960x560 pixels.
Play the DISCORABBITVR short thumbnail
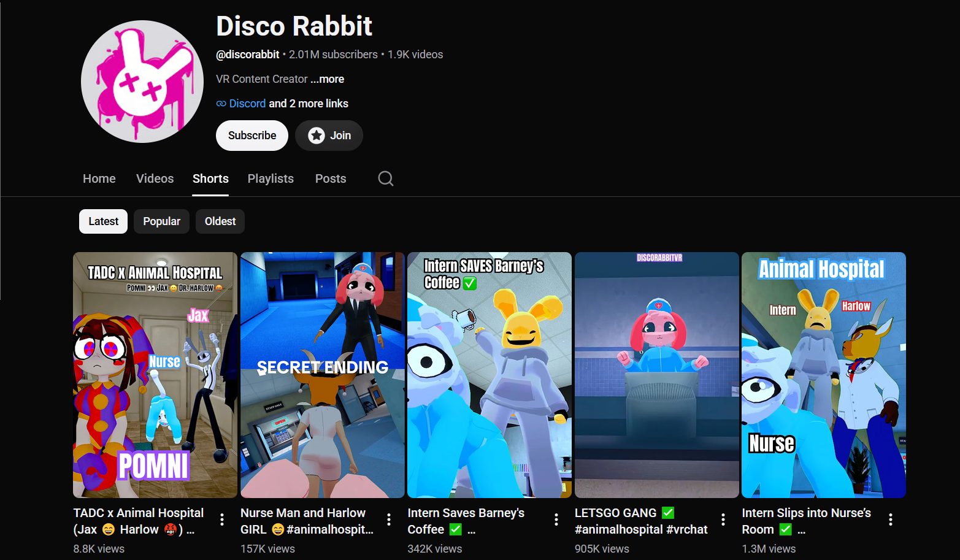click(x=657, y=375)
